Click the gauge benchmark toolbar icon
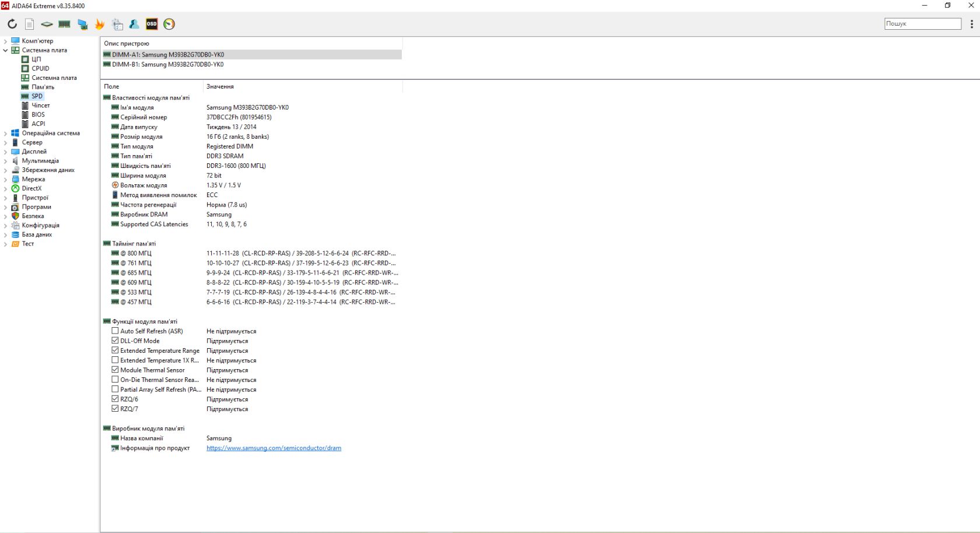This screenshot has width=980, height=533. 169,24
